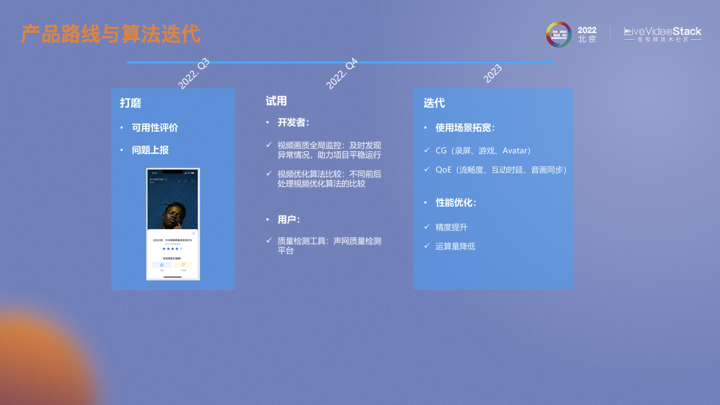Tap the thumbs-up button in phone mockup
Viewport: 720px width, 405px height.
(162, 265)
